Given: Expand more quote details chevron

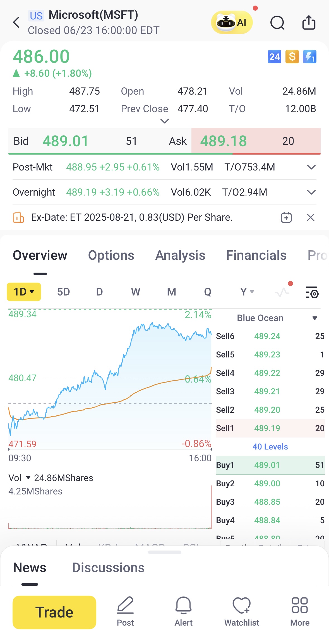Looking at the screenshot, I should point(165,121).
